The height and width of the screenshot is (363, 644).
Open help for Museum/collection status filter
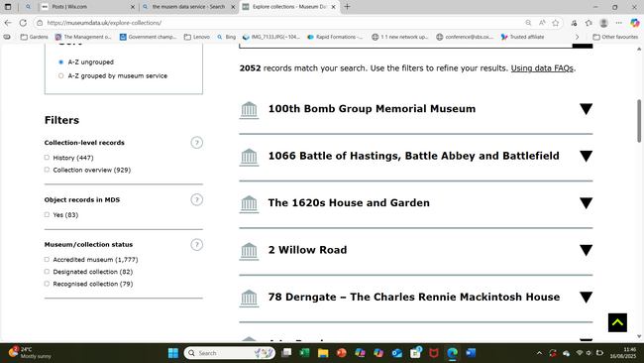[x=197, y=245]
